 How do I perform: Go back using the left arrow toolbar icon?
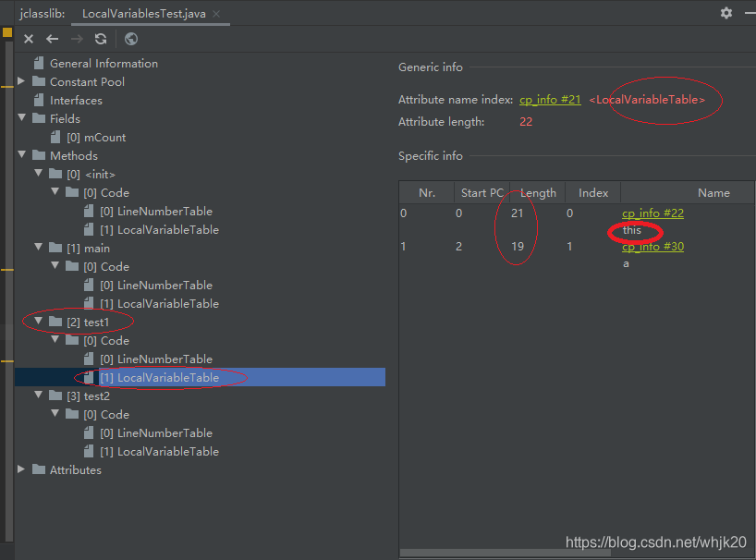tap(52, 39)
